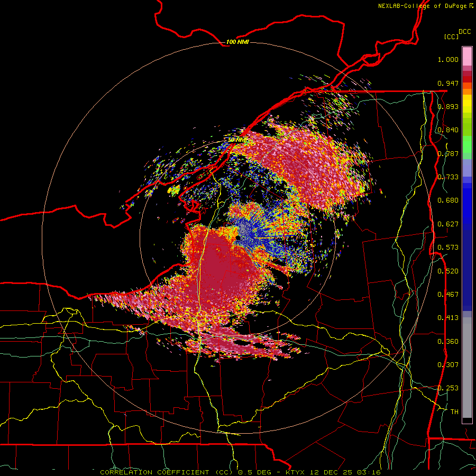Select the 0.787 value on the color scale

point(448,153)
